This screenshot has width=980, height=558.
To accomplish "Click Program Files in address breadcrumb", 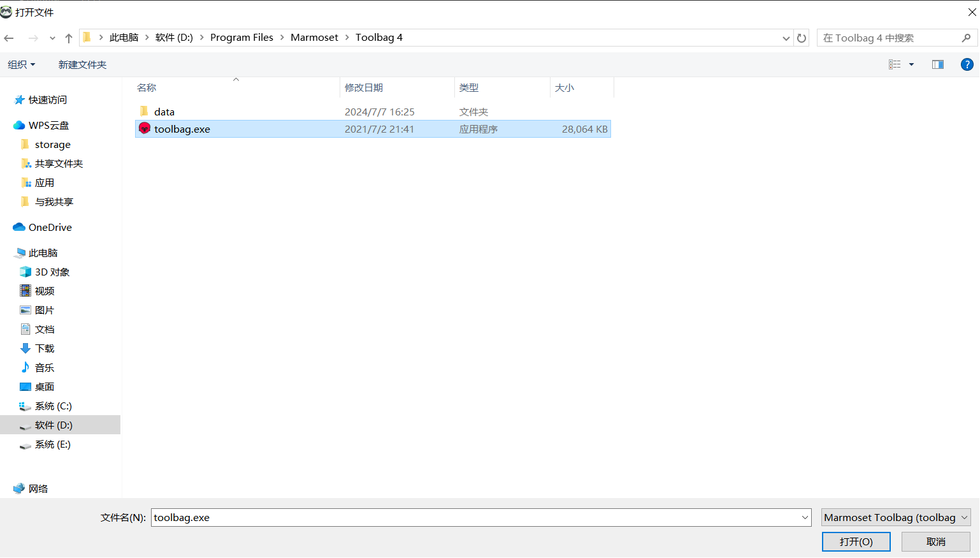I will 241,38.
